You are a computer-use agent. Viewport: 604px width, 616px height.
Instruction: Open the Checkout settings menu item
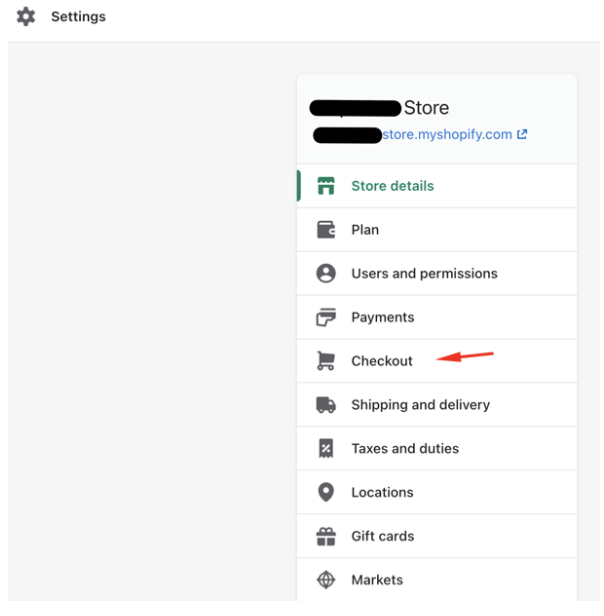(x=437, y=361)
